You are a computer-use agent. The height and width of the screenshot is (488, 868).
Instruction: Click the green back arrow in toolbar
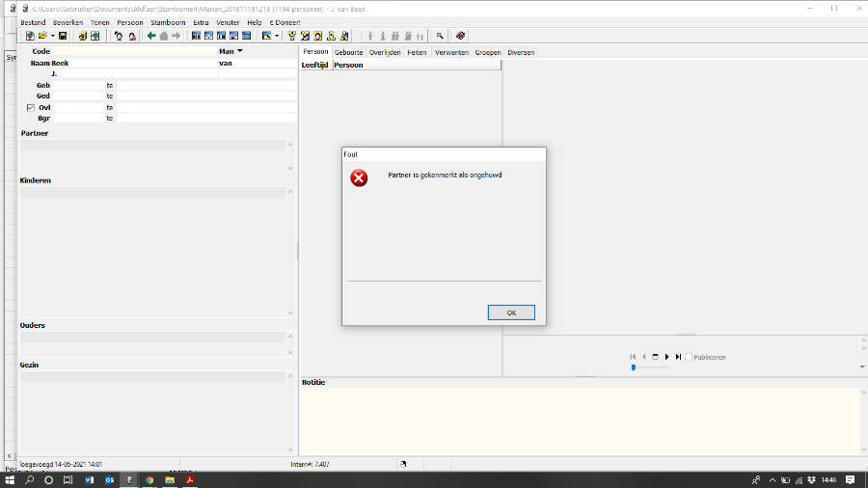click(151, 36)
